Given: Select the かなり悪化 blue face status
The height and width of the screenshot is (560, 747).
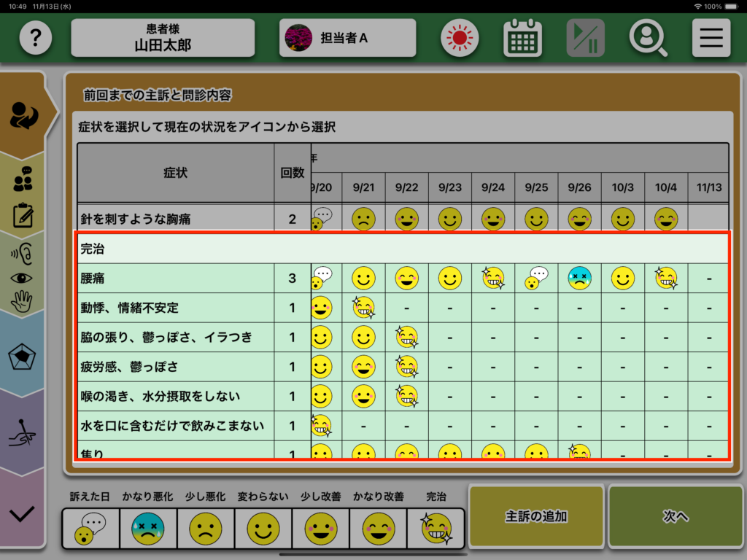Looking at the screenshot, I should [x=148, y=529].
